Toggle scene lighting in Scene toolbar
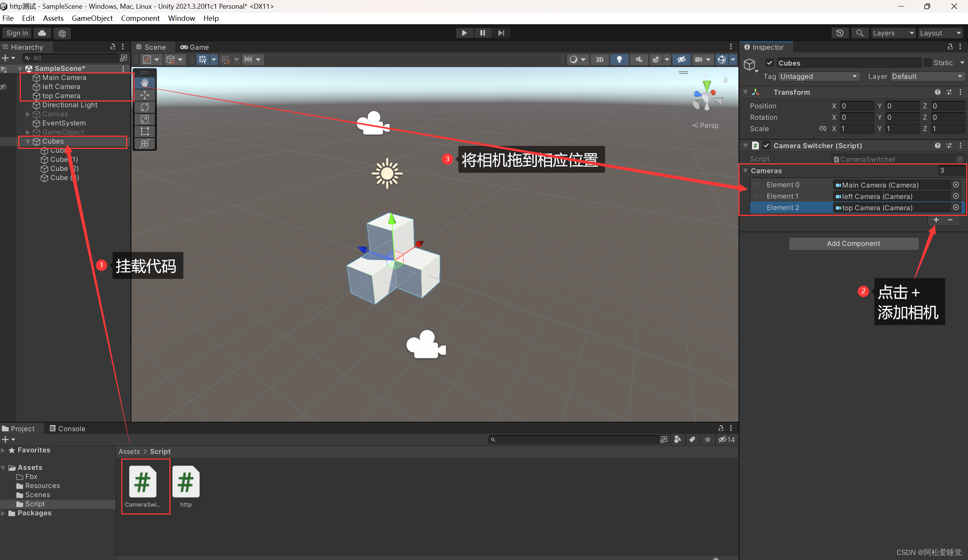The height and width of the screenshot is (560, 968). [619, 59]
